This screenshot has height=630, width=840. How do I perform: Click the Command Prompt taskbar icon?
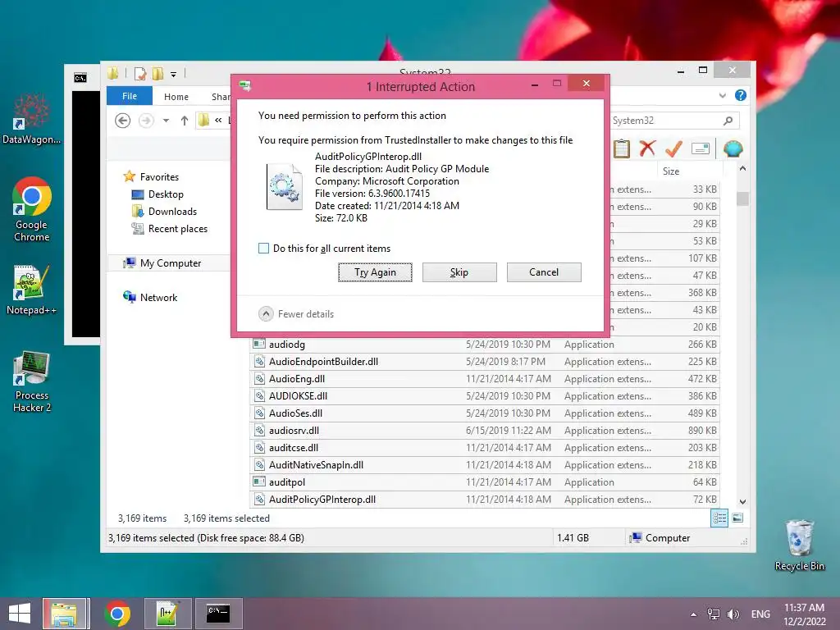[218, 614]
